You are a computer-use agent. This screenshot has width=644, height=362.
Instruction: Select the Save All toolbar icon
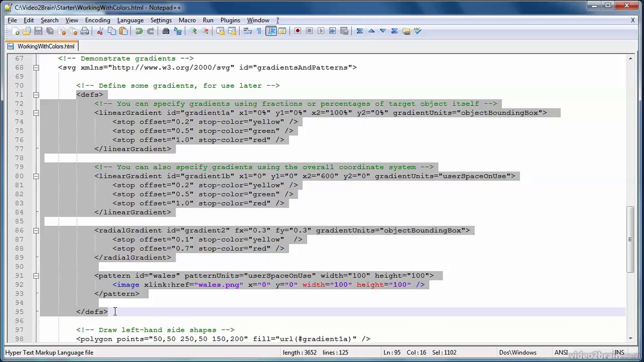pyautogui.click(x=50, y=31)
